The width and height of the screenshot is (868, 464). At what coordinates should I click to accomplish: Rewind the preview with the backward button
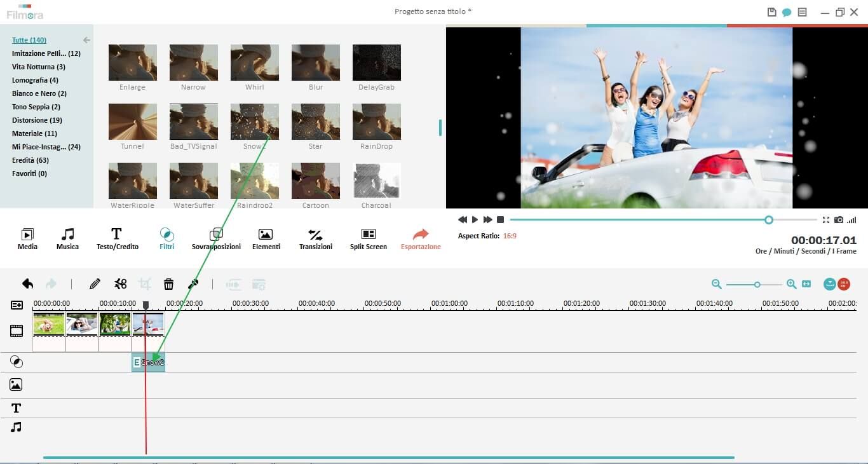point(463,219)
